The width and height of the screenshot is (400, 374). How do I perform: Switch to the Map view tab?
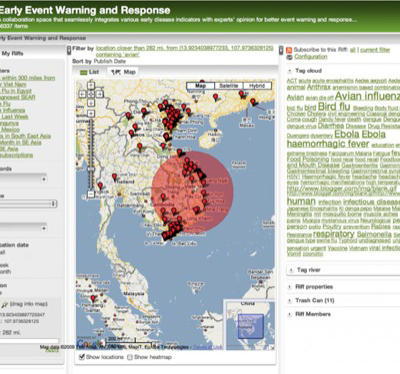point(123,72)
